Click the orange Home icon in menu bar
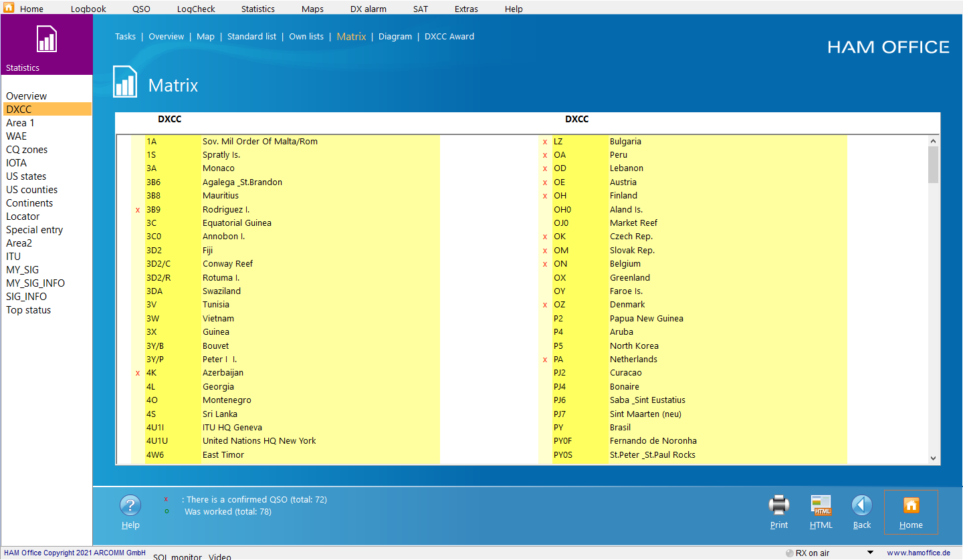 pyautogui.click(x=9, y=8)
